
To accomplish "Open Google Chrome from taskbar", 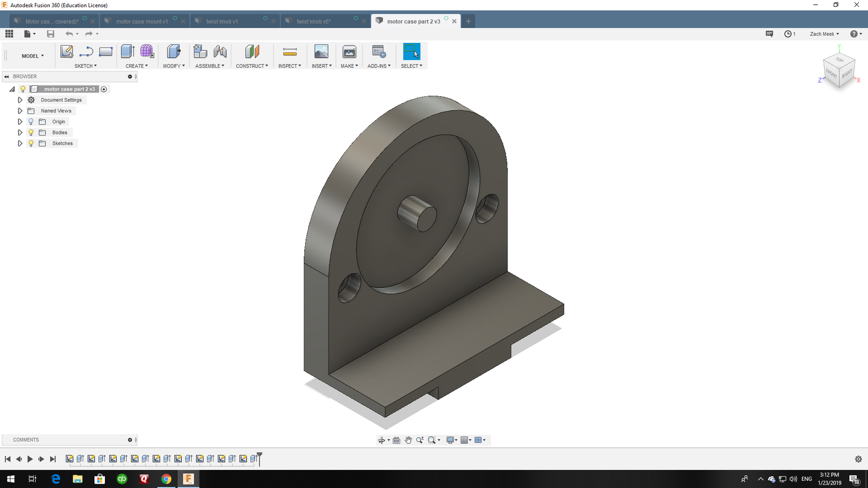I will (166, 479).
